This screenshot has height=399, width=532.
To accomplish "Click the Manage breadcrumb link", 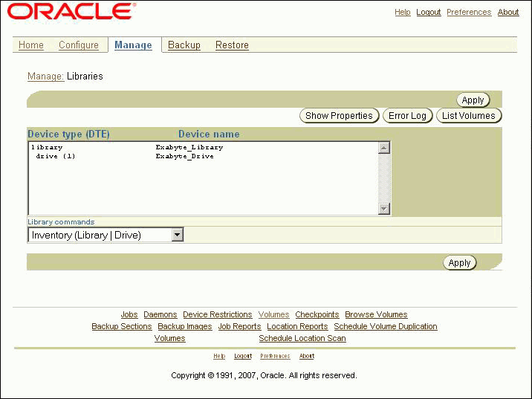I will click(x=45, y=77).
